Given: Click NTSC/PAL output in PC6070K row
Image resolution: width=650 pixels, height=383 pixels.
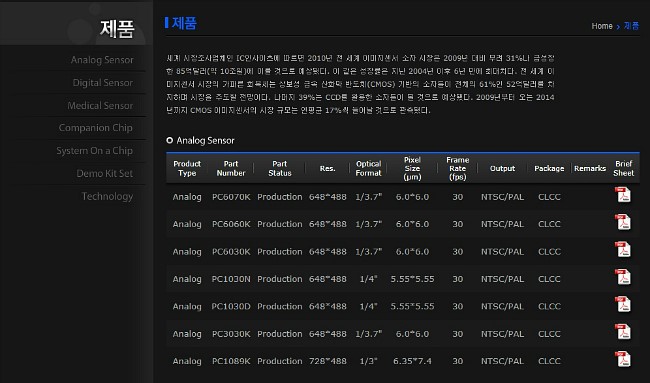Looking at the screenshot, I should point(502,197).
